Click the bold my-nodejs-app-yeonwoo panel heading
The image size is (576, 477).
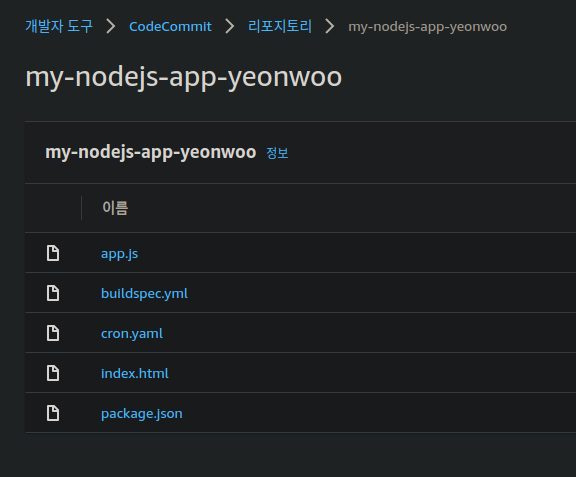pos(151,153)
